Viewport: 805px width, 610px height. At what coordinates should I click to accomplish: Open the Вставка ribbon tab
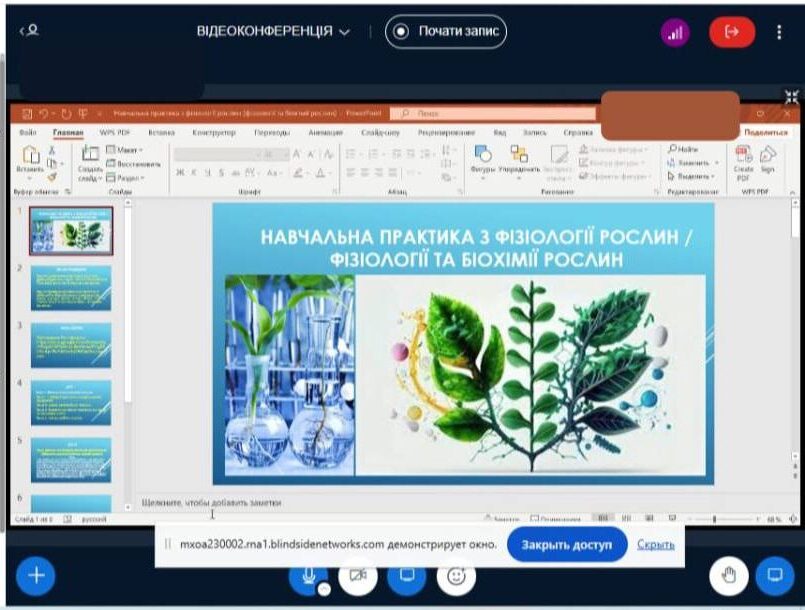(x=161, y=132)
